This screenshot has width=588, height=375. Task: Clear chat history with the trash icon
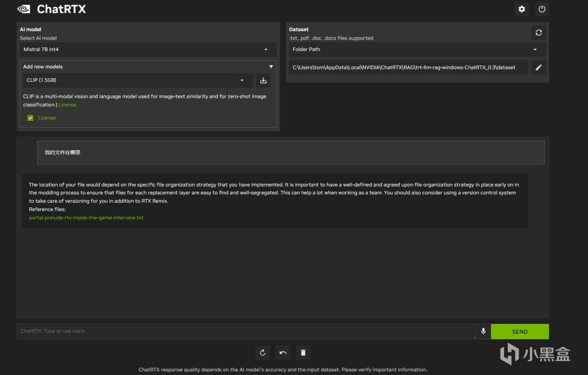pyautogui.click(x=303, y=352)
